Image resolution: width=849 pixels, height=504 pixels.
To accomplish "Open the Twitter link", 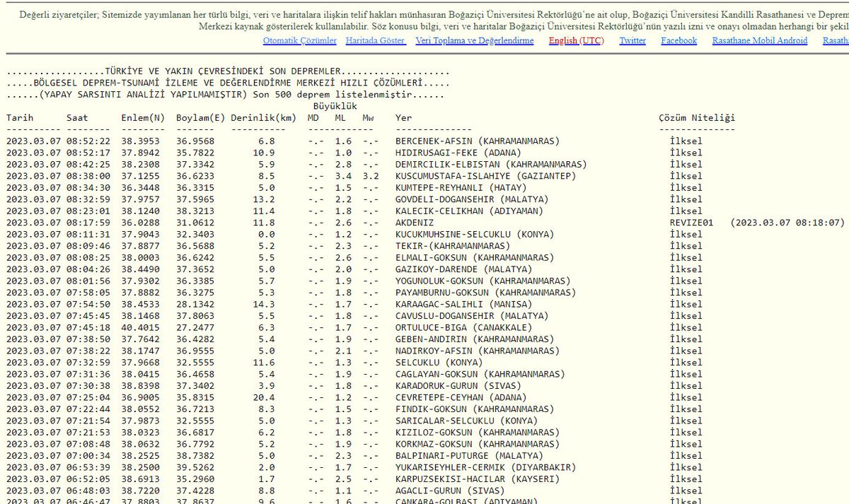I will click(x=633, y=41).
